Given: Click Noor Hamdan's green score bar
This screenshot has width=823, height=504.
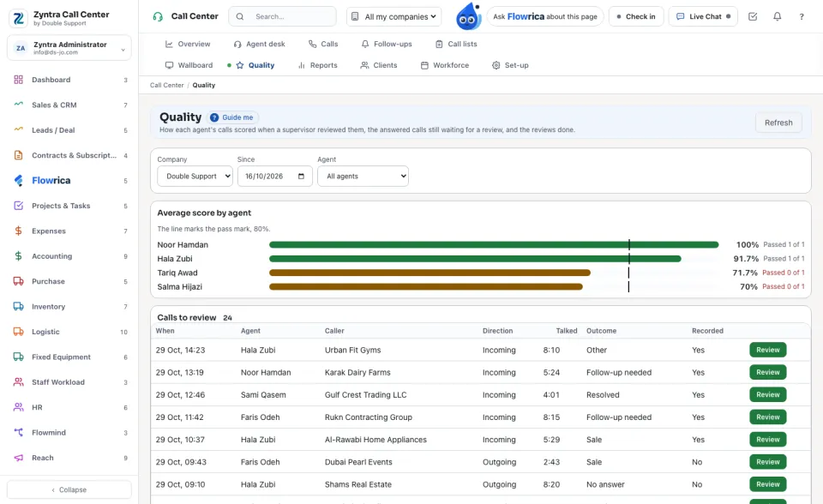Looking at the screenshot, I should (x=494, y=244).
